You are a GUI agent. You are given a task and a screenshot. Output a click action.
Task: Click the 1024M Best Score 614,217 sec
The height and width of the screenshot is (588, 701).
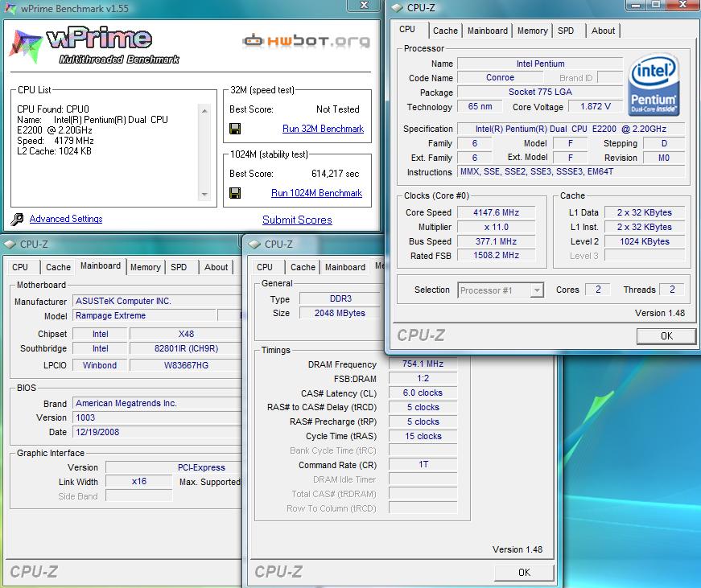click(336, 174)
